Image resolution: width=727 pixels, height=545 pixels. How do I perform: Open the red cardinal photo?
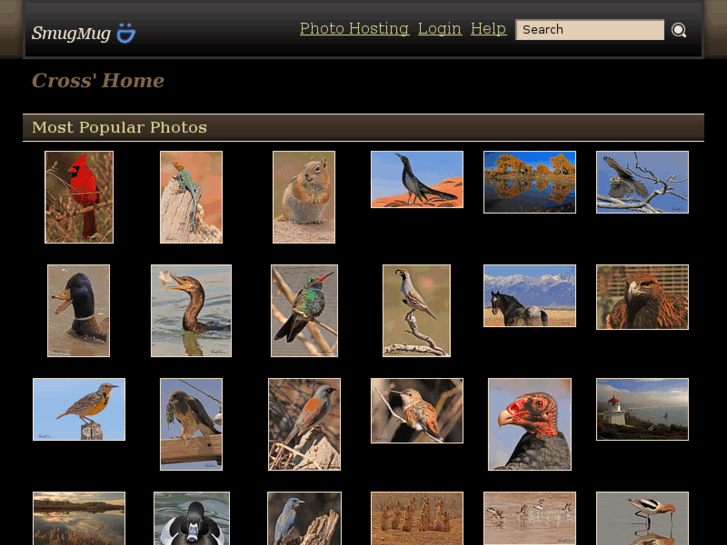(x=79, y=197)
